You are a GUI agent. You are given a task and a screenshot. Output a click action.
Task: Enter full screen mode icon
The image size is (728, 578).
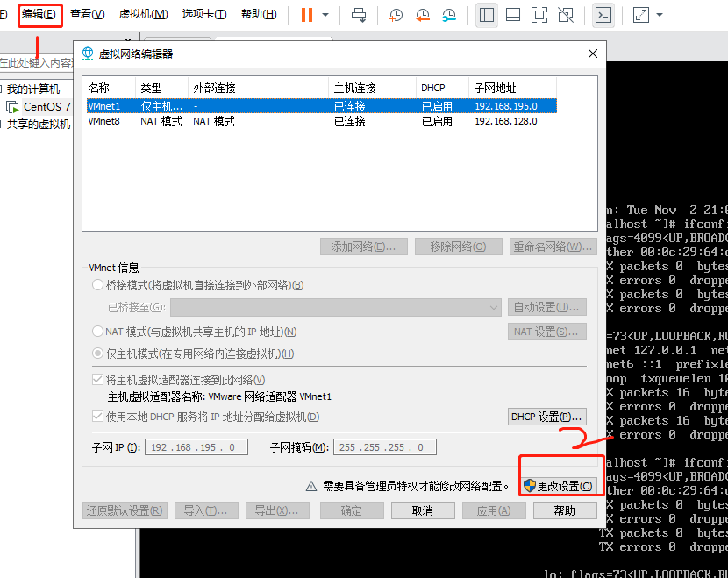point(539,15)
